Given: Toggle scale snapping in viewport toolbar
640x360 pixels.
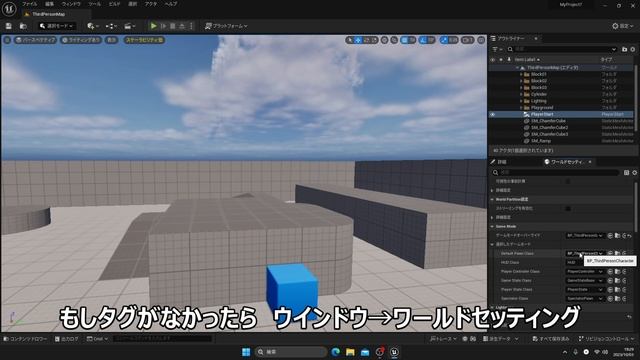Looking at the screenshot, I should click(x=444, y=40).
